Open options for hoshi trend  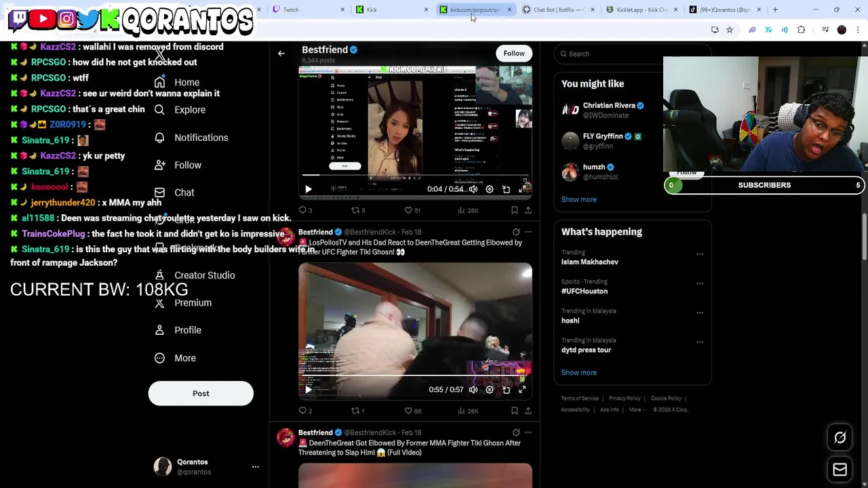pos(700,312)
